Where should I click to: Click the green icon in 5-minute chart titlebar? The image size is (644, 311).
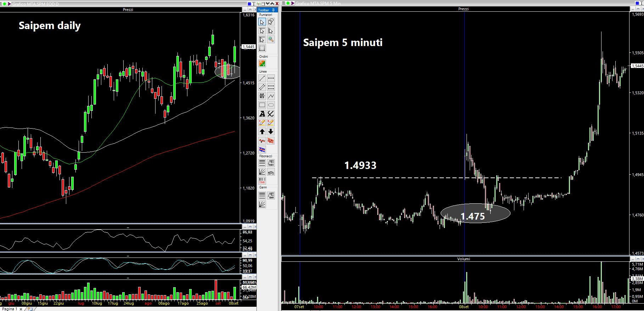click(288, 3)
